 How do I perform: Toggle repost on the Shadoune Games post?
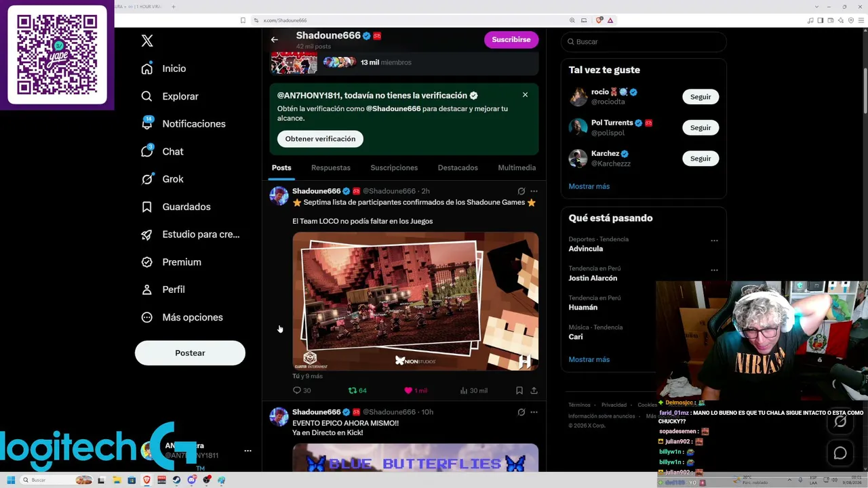pos(357,390)
